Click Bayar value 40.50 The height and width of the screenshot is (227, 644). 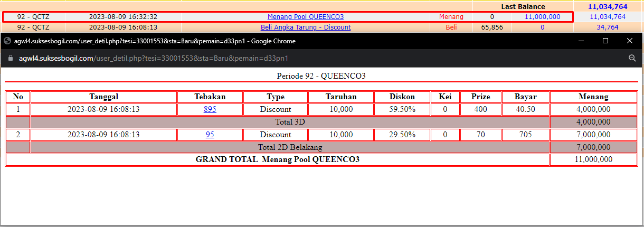click(526, 109)
